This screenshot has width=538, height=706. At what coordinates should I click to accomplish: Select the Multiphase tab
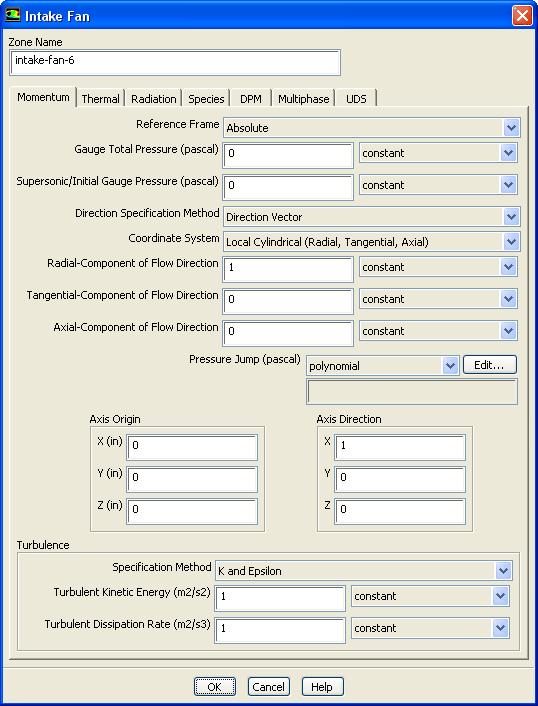click(303, 99)
